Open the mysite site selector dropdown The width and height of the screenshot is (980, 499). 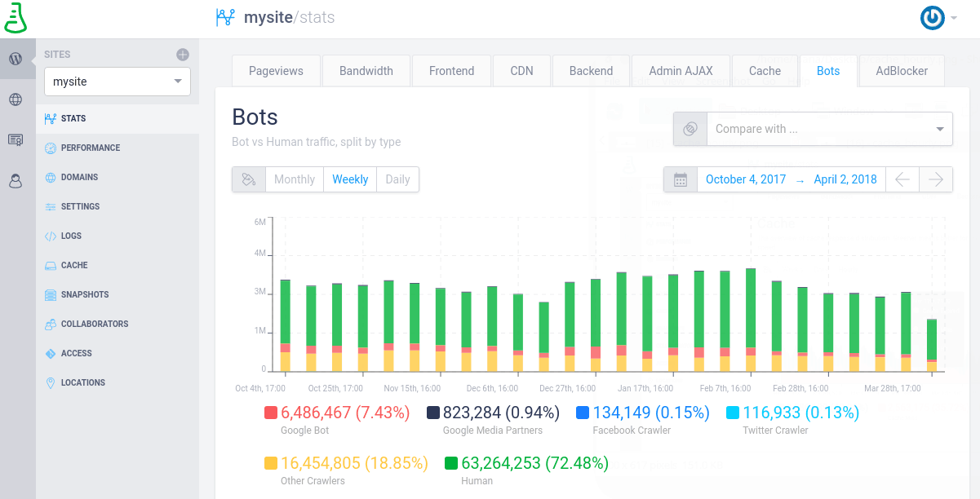click(x=117, y=83)
